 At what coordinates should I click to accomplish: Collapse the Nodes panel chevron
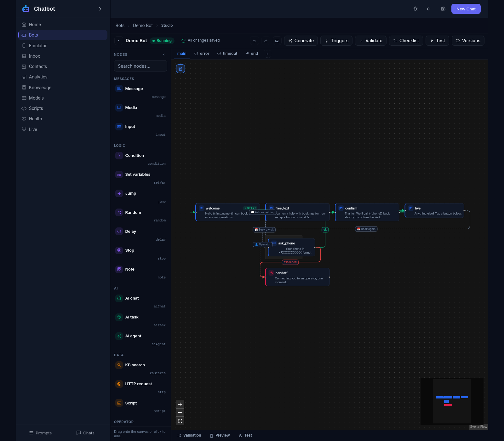[x=164, y=54]
